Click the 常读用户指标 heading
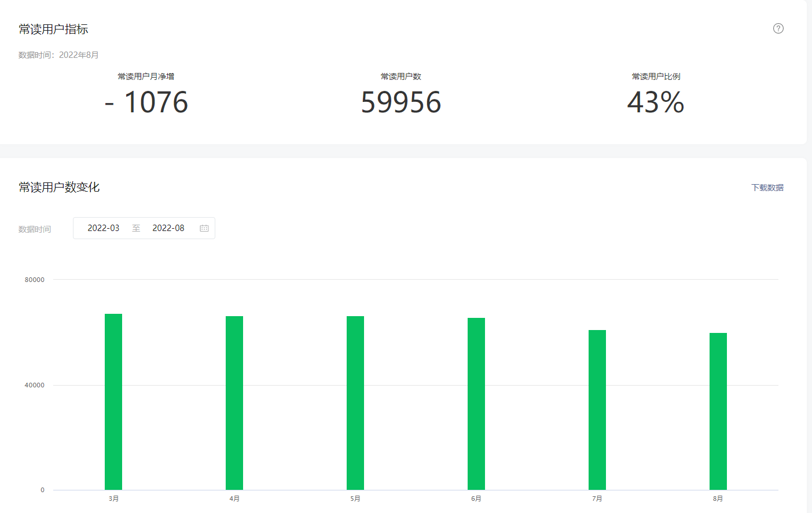Image resolution: width=812 pixels, height=513 pixels. pyautogui.click(x=53, y=29)
